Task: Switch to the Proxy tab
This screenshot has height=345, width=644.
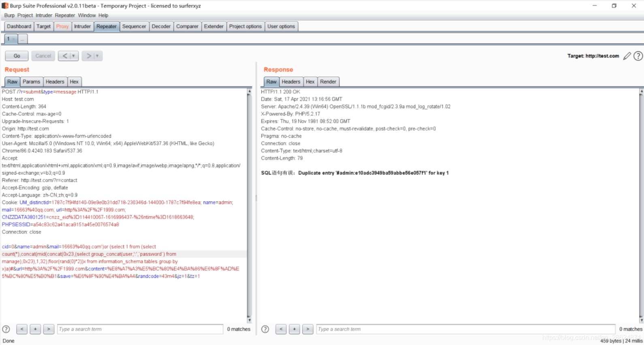Action: click(62, 26)
